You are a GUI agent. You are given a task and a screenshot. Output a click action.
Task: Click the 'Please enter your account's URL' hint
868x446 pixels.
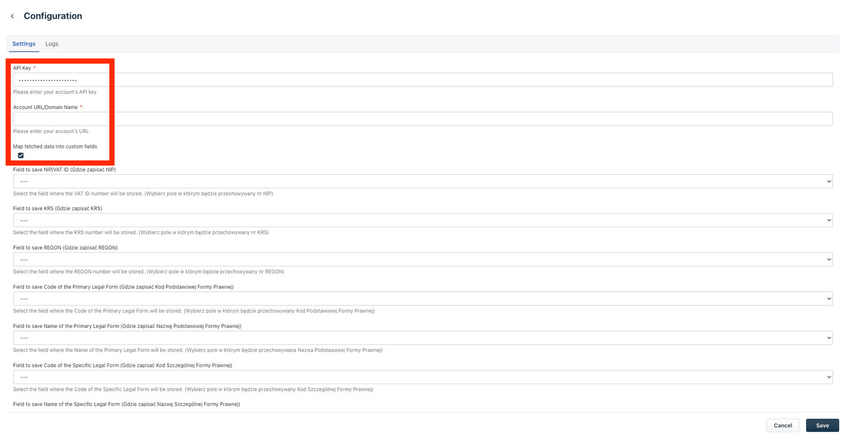point(51,132)
